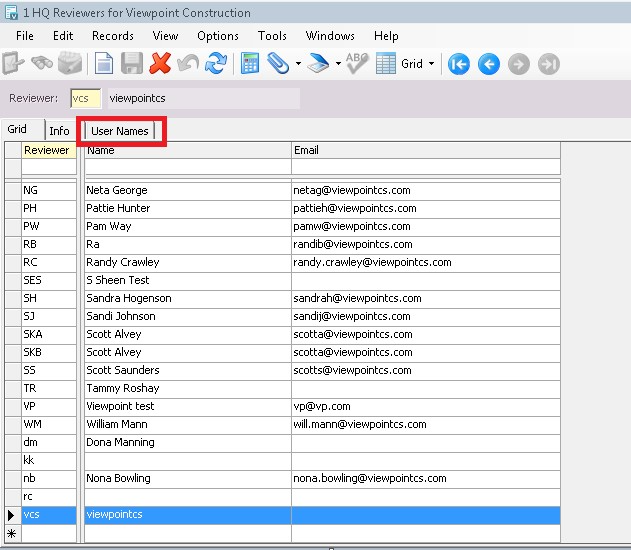
Task: Click row header for NG row
Action: [x=12, y=190]
